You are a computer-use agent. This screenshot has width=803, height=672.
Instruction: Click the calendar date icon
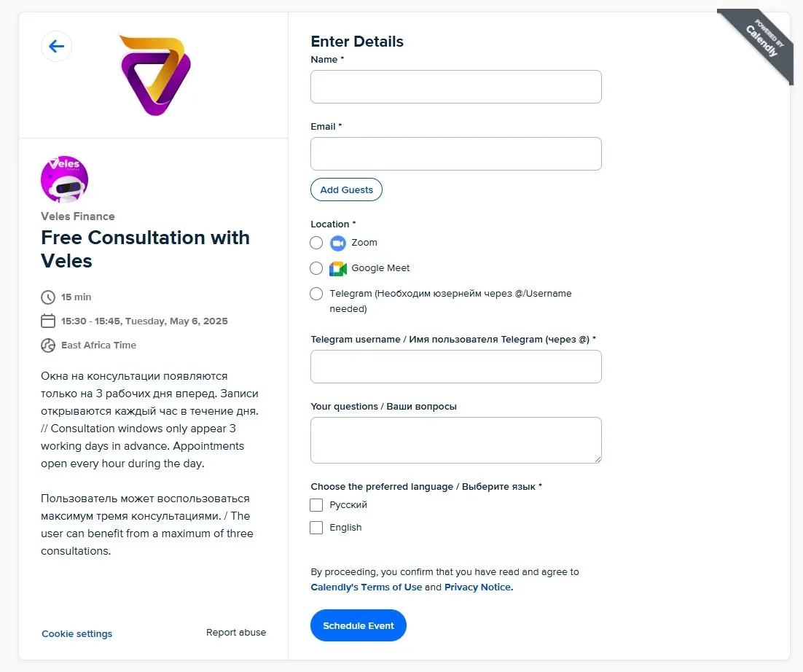point(48,321)
